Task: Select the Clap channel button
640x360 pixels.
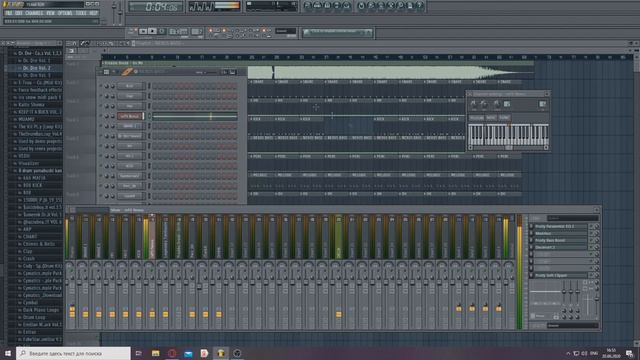Action: tap(130, 96)
